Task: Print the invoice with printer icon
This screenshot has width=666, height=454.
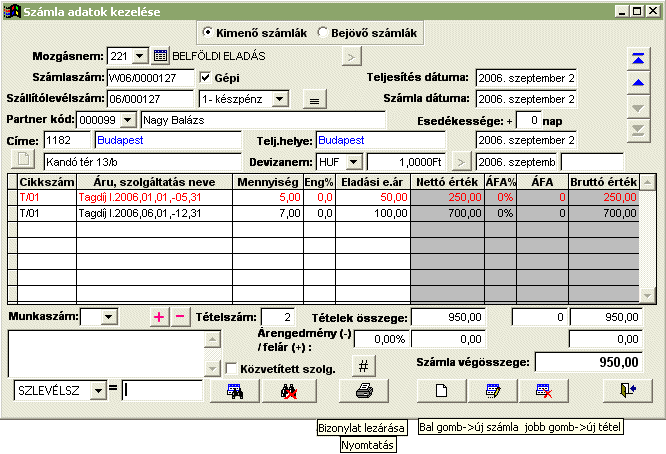Action: coord(364,391)
